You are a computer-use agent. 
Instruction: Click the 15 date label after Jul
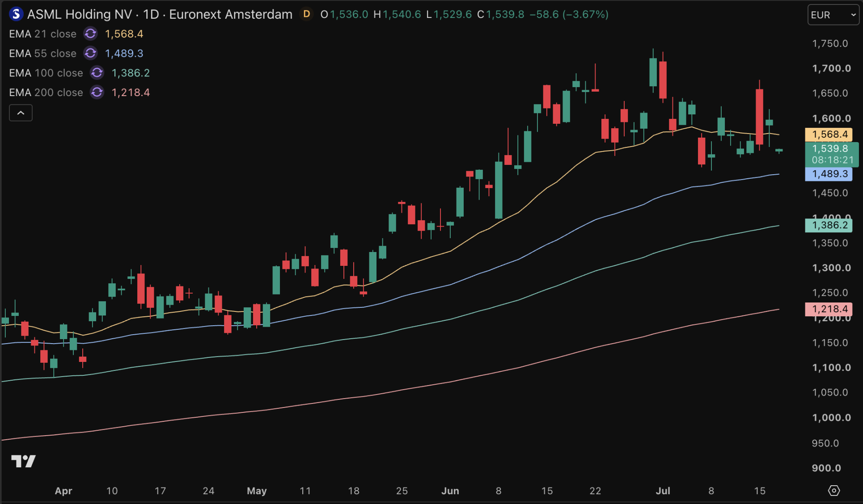pyautogui.click(x=760, y=491)
